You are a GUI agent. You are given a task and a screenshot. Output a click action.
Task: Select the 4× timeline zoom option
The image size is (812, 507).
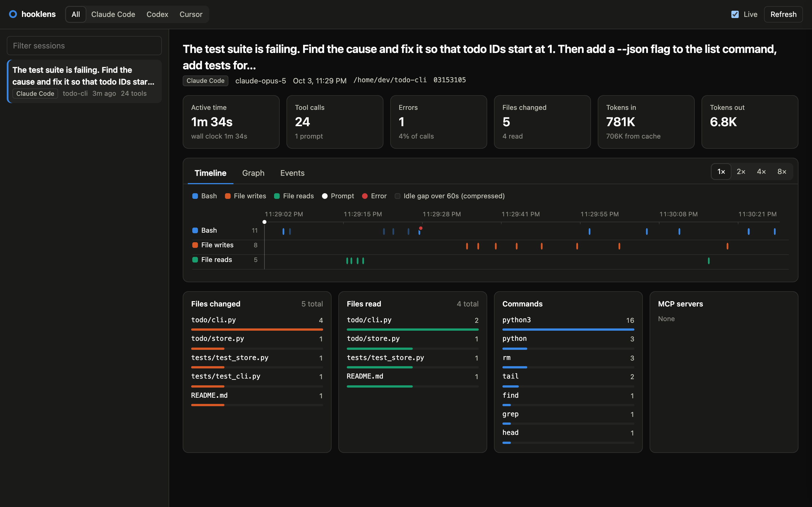[x=761, y=172]
